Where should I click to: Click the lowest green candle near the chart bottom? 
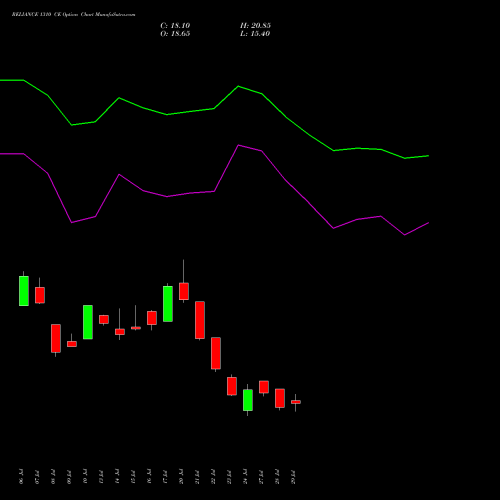point(248,400)
